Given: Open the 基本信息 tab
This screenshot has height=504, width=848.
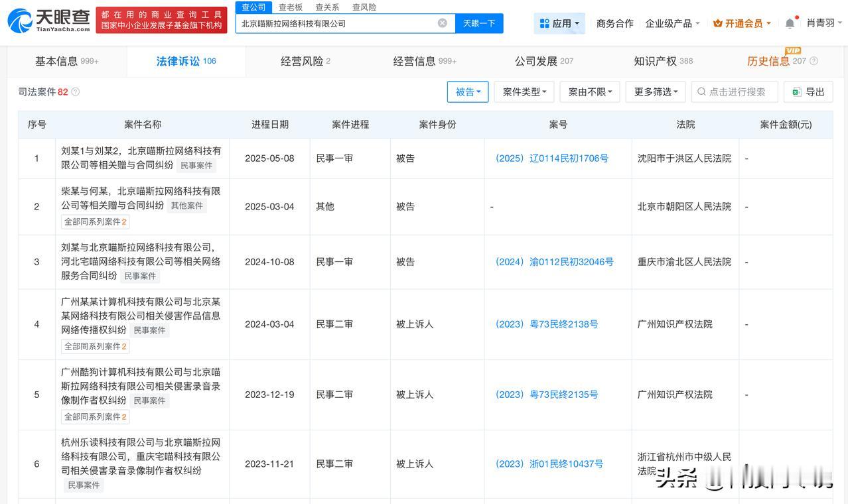Looking at the screenshot, I should [x=67, y=61].
